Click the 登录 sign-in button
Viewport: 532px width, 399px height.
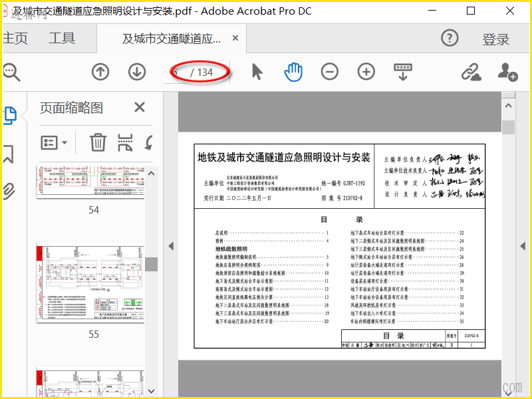(496, 39)
